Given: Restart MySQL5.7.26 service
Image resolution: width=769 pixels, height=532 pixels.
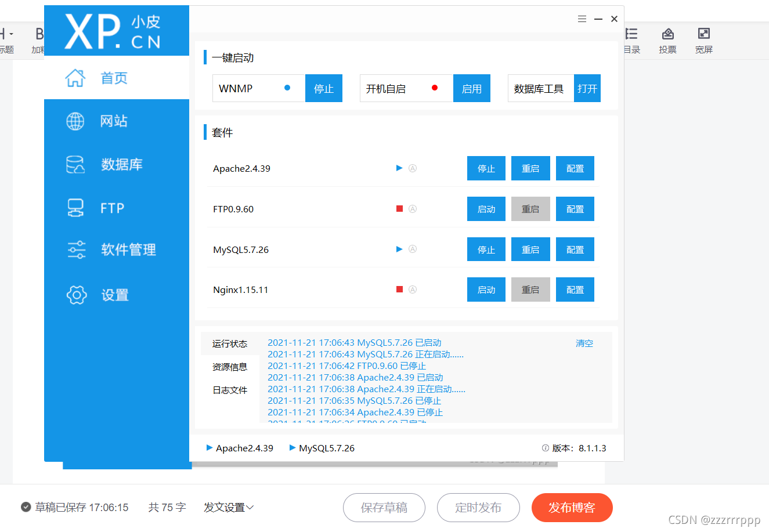Looking at the screenshot, I should 530,249.
